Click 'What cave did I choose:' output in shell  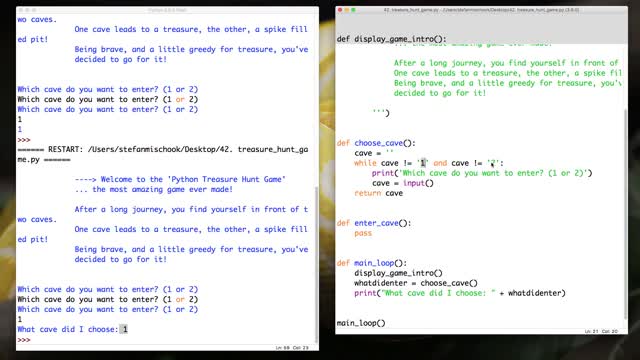[x=68, y=329]
